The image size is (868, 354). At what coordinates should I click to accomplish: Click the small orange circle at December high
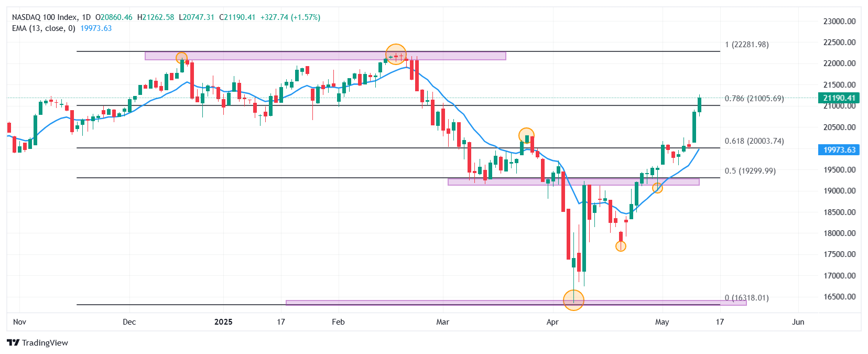point(181,58)
